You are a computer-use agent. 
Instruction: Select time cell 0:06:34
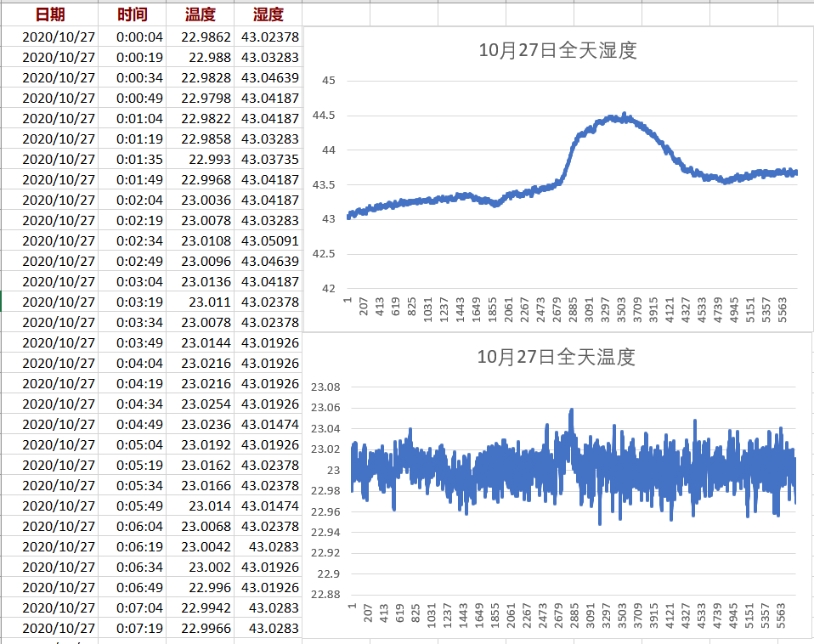[133, 568]
